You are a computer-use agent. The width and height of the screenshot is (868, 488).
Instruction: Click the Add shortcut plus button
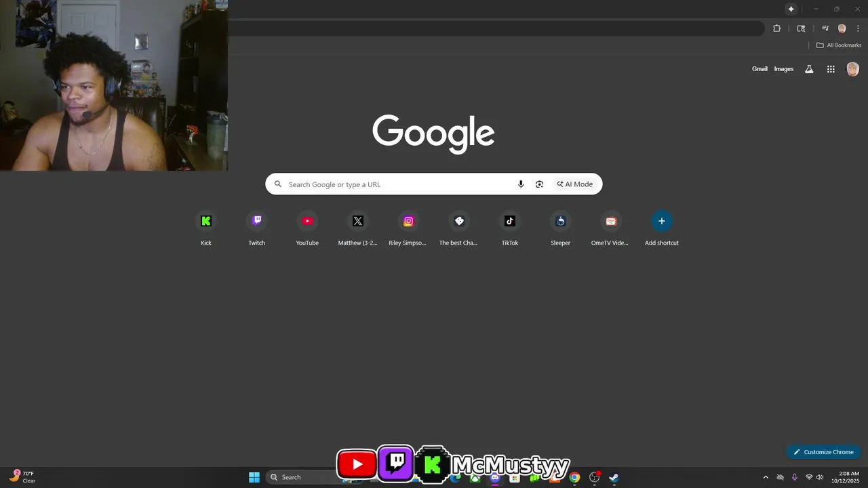coord(662,221)
